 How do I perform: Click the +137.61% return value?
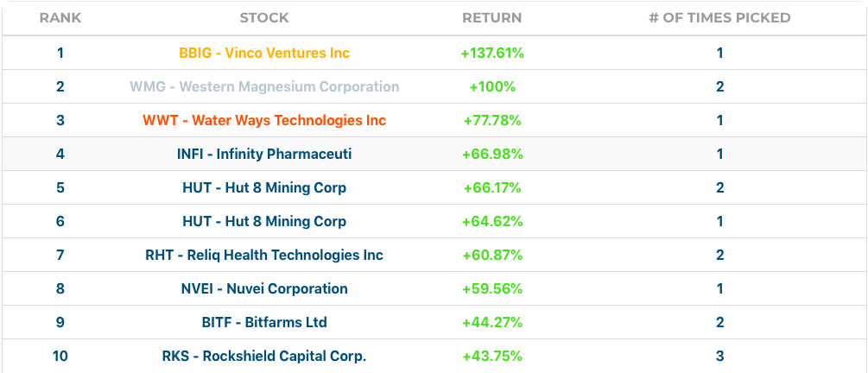(x=492, y=53)
